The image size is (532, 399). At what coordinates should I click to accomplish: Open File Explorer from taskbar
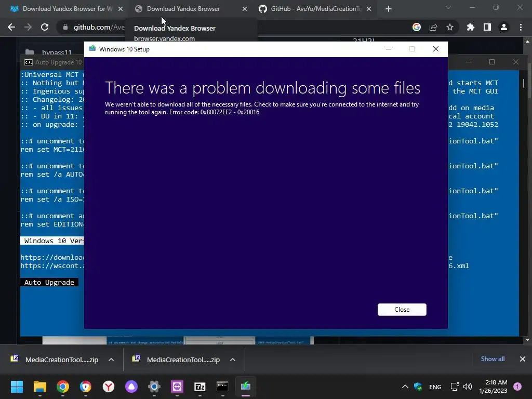click(39, 387)
